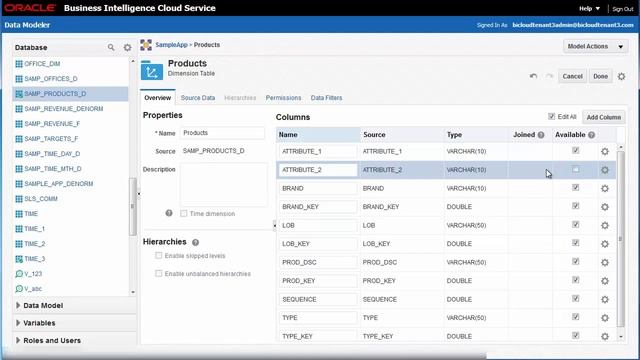Open the gear menu for PROD_KEY row
The image size is (640, 360).
[605, 281]
